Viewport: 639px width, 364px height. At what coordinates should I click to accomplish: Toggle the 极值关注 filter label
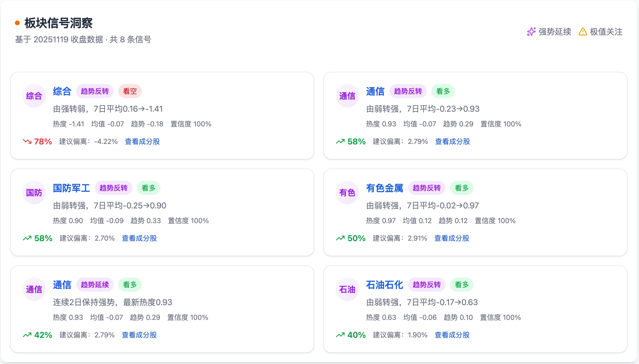click(606, 32)
